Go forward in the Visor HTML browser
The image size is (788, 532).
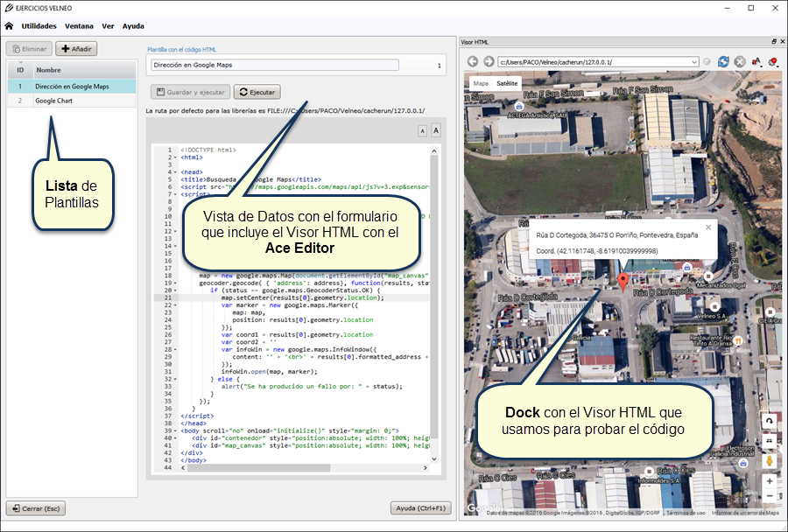[x=488, y=61]
